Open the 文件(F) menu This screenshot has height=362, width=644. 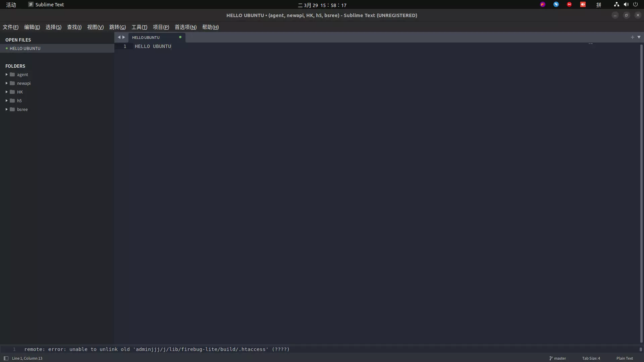tap(11, 27)
